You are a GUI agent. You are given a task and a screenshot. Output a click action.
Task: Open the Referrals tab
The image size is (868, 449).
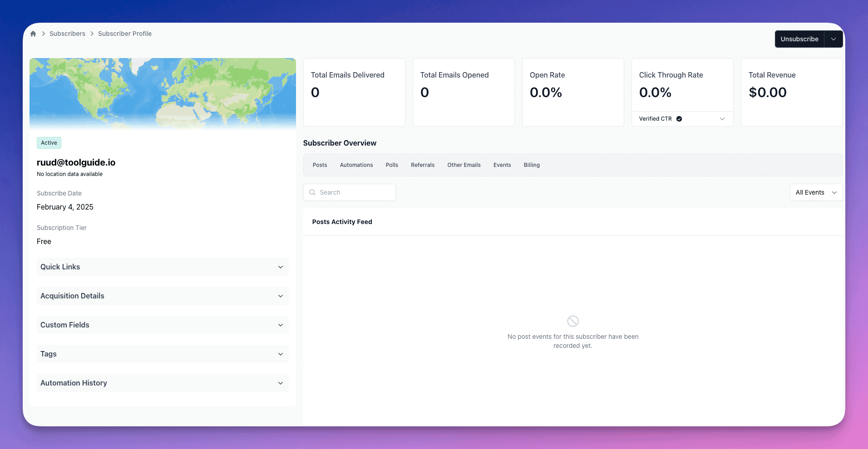pyautogui.click(x=422, y=165)
